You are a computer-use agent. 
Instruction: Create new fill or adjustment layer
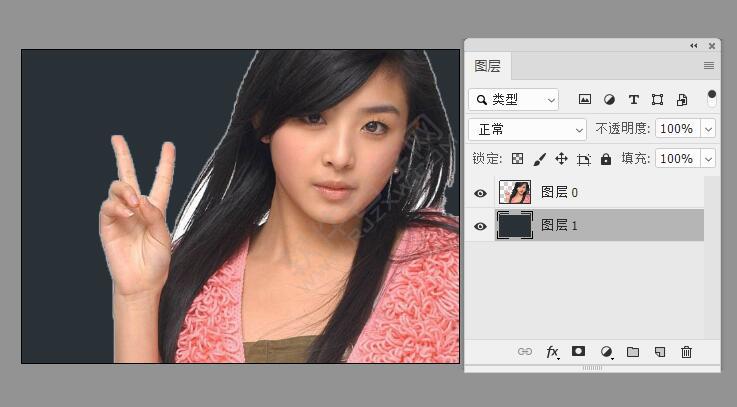[606, 352]
